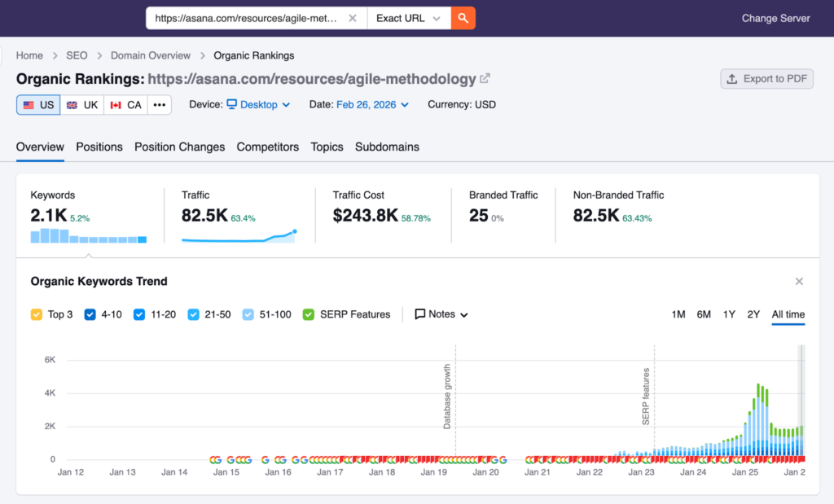Open more countries ellipsis button
The image size is (834, 504).
pos(160,105)
